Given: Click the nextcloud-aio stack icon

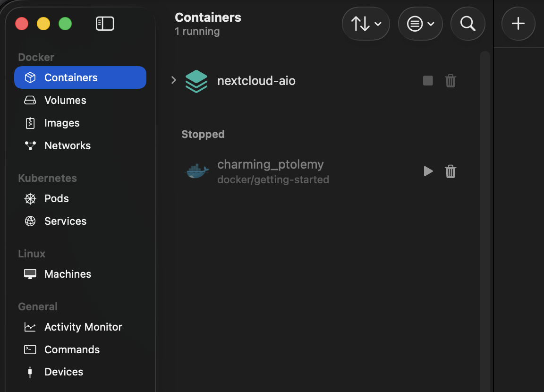Looking at the screenshot, I should pos(196,81).
